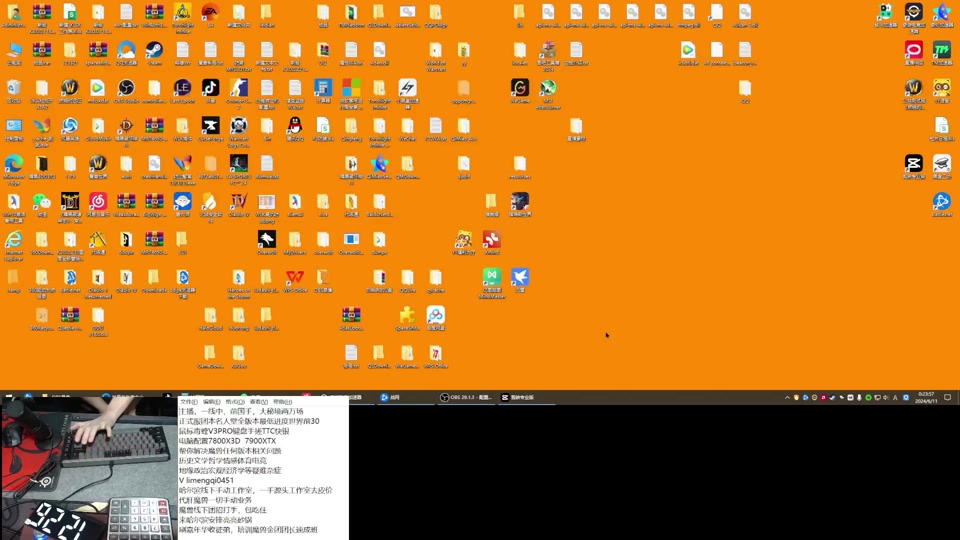Screen dimensions: 960x540
Task: Open the WeChat desktop icon
Action: (x=42, y=202)
